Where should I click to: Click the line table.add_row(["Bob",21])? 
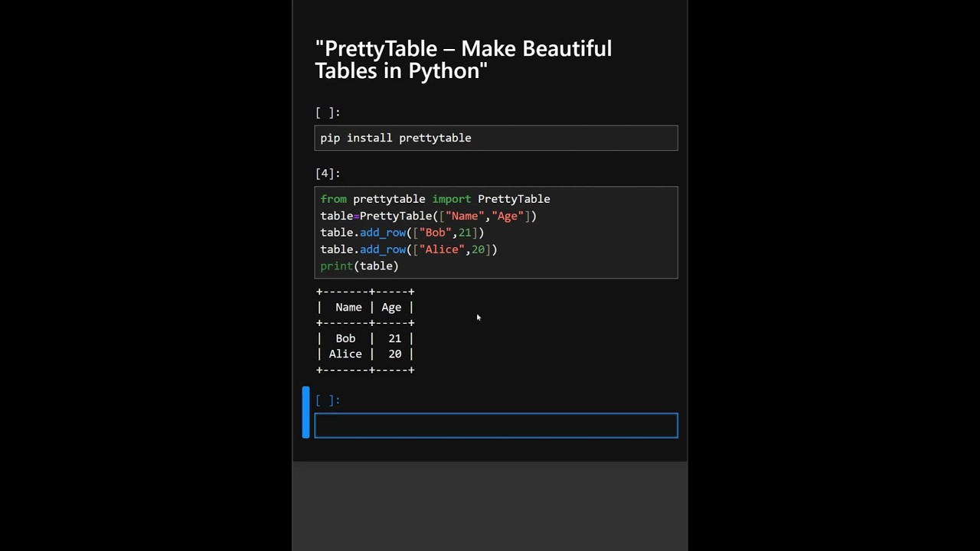402,233
